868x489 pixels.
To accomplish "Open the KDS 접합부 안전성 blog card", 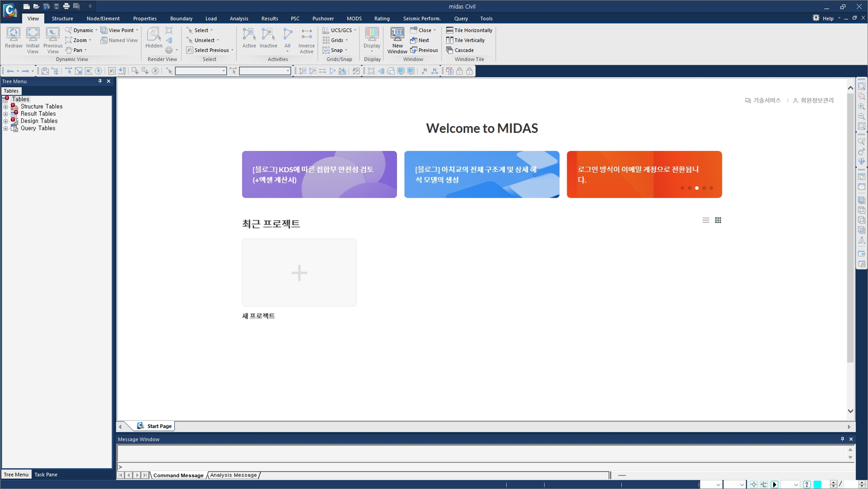I will pyautogui.click(x=319, y=174).
